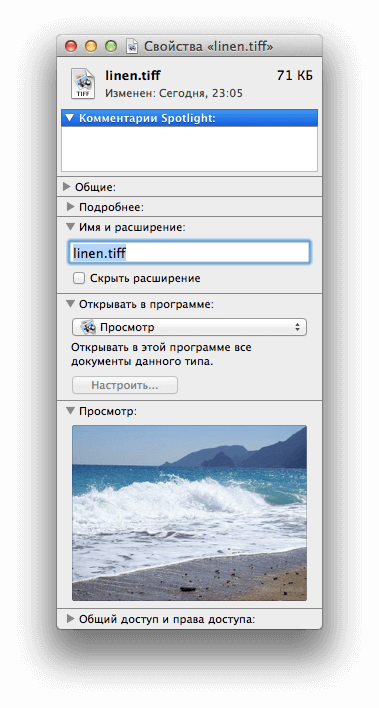Collapse the Открывать в программе section
The image size is (379, 708).
70,304
